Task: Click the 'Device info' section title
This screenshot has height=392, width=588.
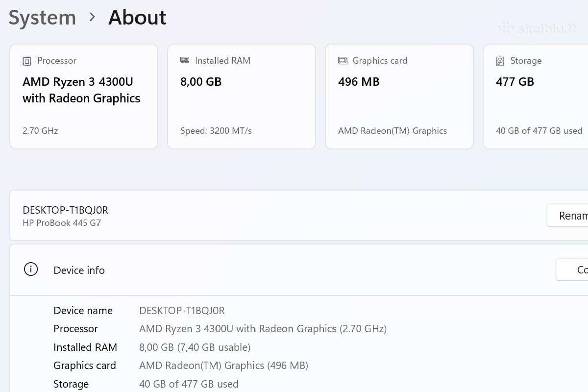Action: click(x=79, y=270)
